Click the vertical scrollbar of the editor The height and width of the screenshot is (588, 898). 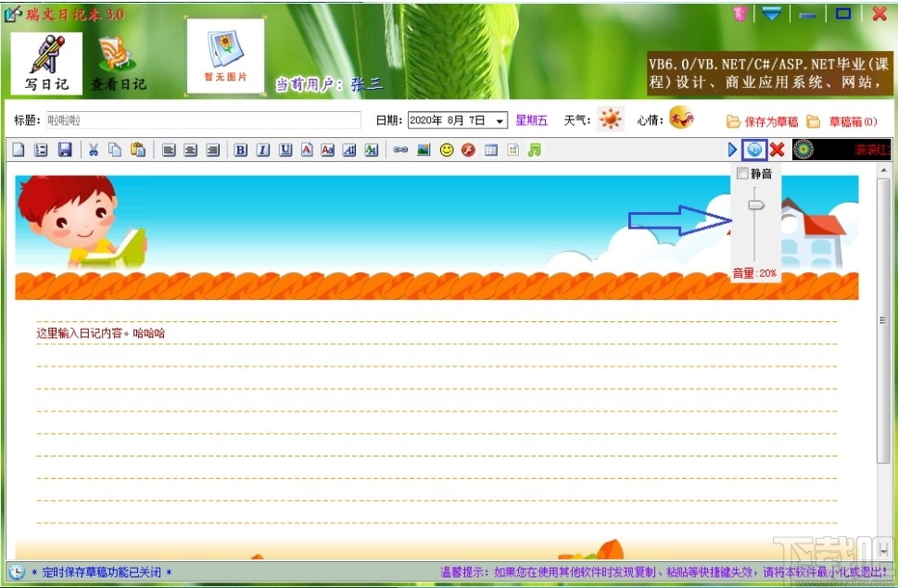(x=882, y=320)
